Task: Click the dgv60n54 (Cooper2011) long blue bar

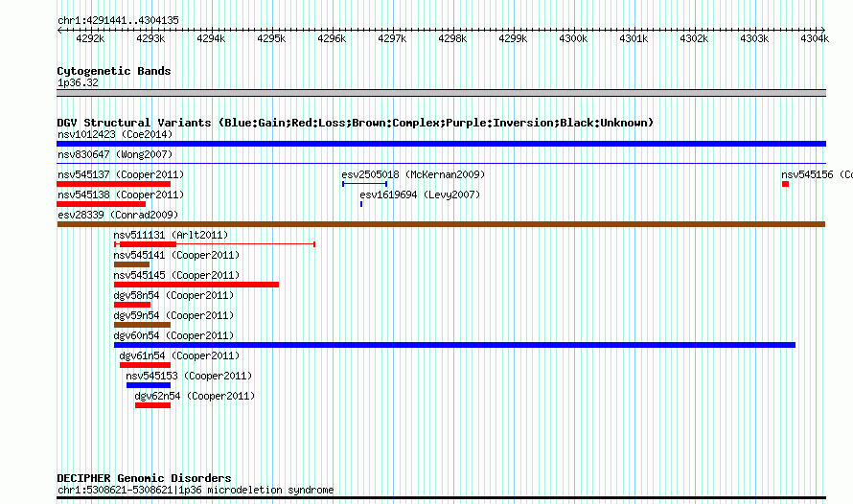Action: pyautogui.click(x=455, y=345)
